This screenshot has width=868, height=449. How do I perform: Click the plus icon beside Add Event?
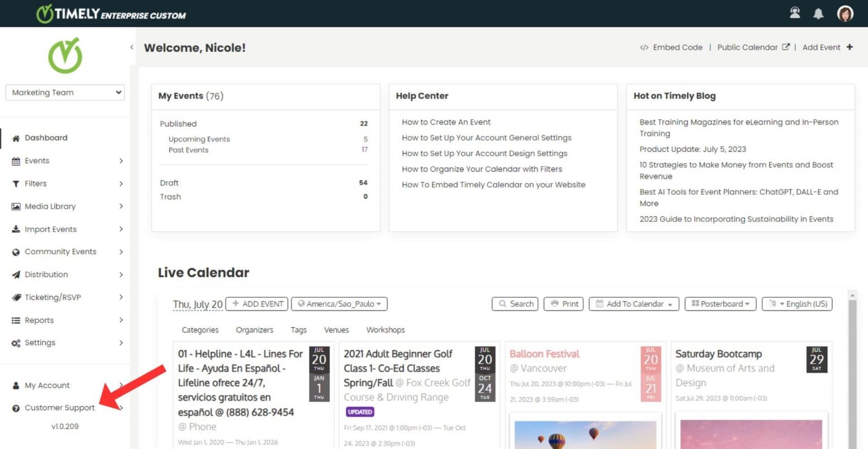pos(849,47)
